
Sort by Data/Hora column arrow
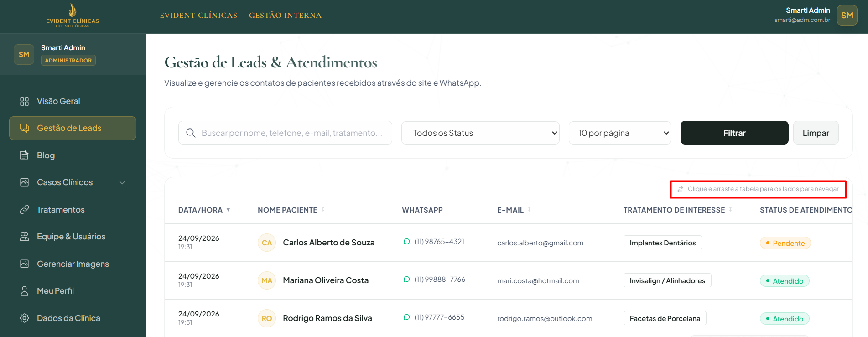(x=229, y=210)
